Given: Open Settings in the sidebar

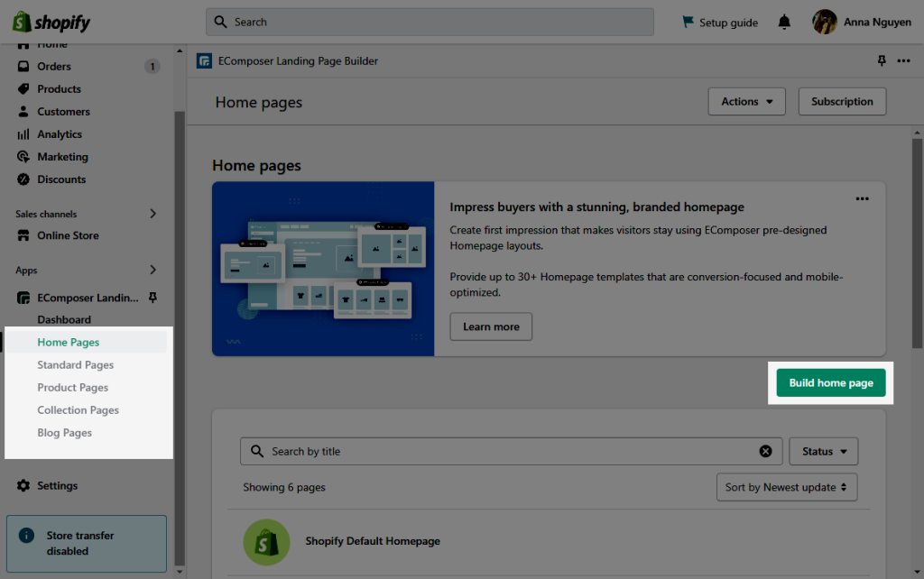Looking at the screenshot, I should (57, 485).
